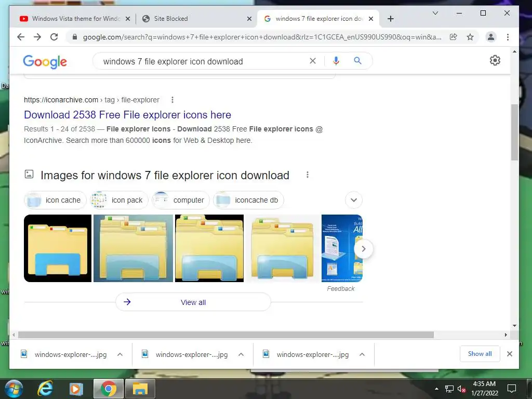Open the blue icon pack thumbnail
Viewport: 532px width, 399px height.
pyautogui.click(x=342, y=248)
